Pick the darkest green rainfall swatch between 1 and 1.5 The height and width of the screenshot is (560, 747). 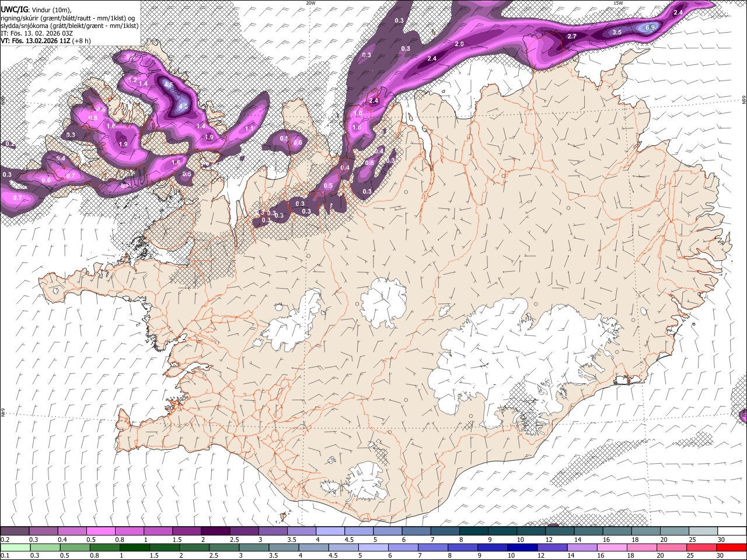click(135, 548)
